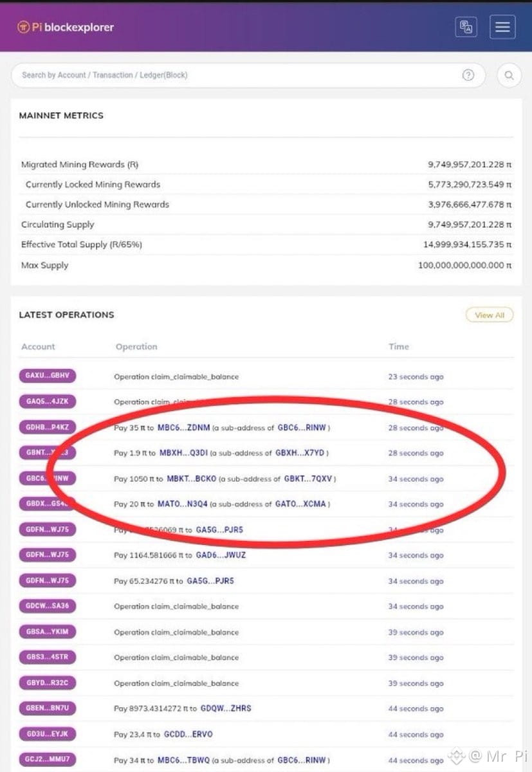Click the 'Operation' column header
Viewport: 532px width, 772px height.
[136, 347]
